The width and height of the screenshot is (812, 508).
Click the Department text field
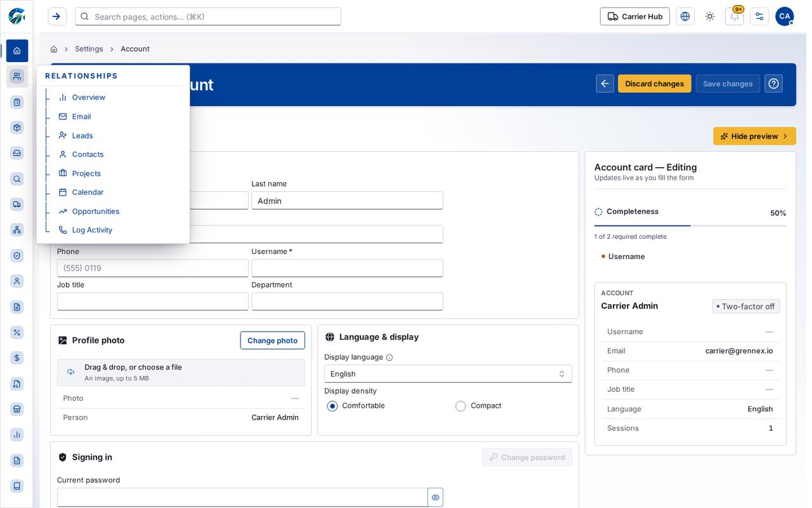coord(347,302)
